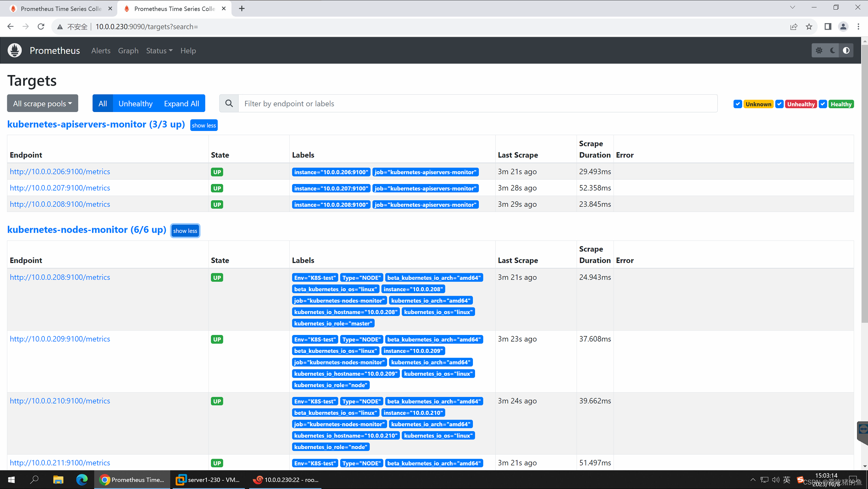Viewport: 868px width, 489px height.
Task: Open the tab search dropdown chevron
Action: 793,7
